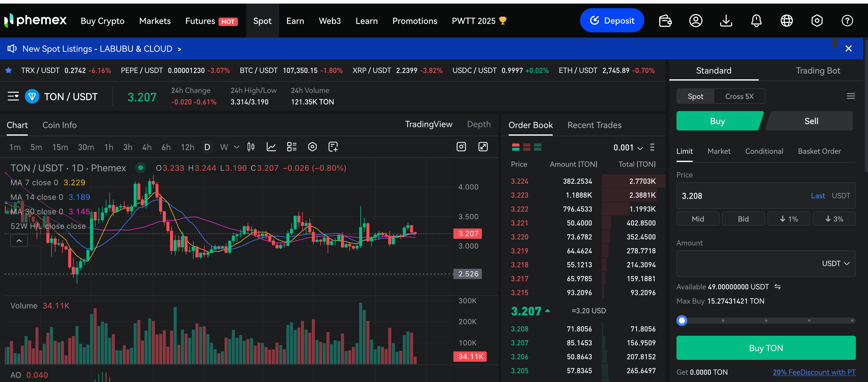Click the announcement speaker icon

pyautogui.click(x=12, y=49)
